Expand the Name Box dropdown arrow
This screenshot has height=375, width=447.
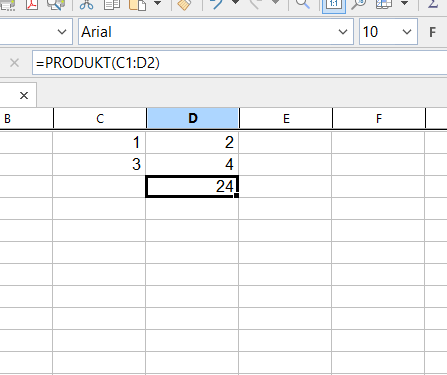point(62,32)
